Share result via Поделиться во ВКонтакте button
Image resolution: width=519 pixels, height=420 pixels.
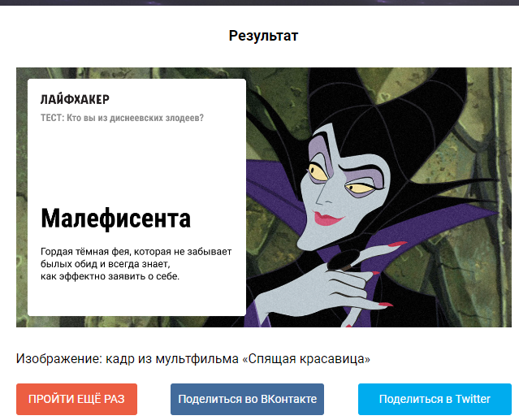[x=247, y=399]
